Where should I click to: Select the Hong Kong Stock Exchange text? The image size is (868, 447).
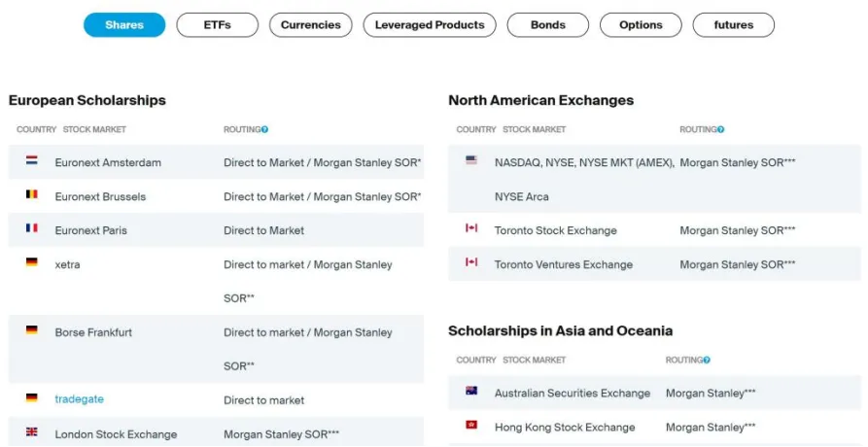(x=565, y=428)
